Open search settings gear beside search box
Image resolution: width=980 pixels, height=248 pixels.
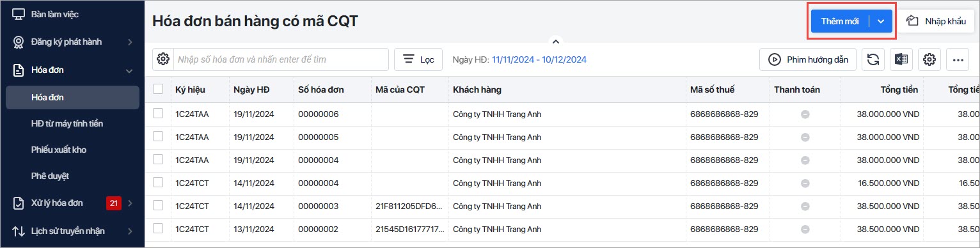[162, 59]
